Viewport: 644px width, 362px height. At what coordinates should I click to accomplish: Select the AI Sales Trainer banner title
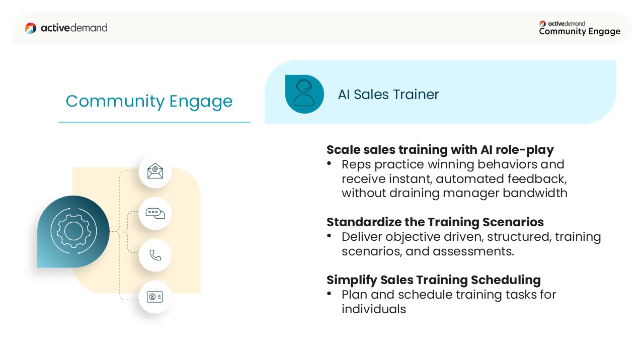coord(388,95)
